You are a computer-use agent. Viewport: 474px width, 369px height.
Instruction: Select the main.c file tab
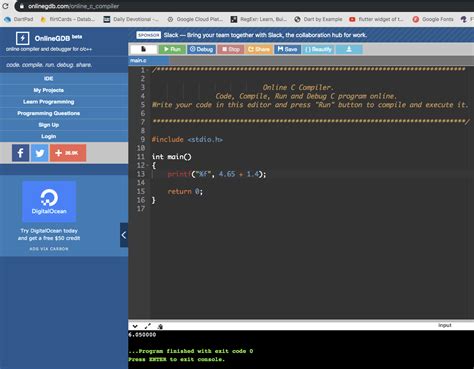click(148, 60)
